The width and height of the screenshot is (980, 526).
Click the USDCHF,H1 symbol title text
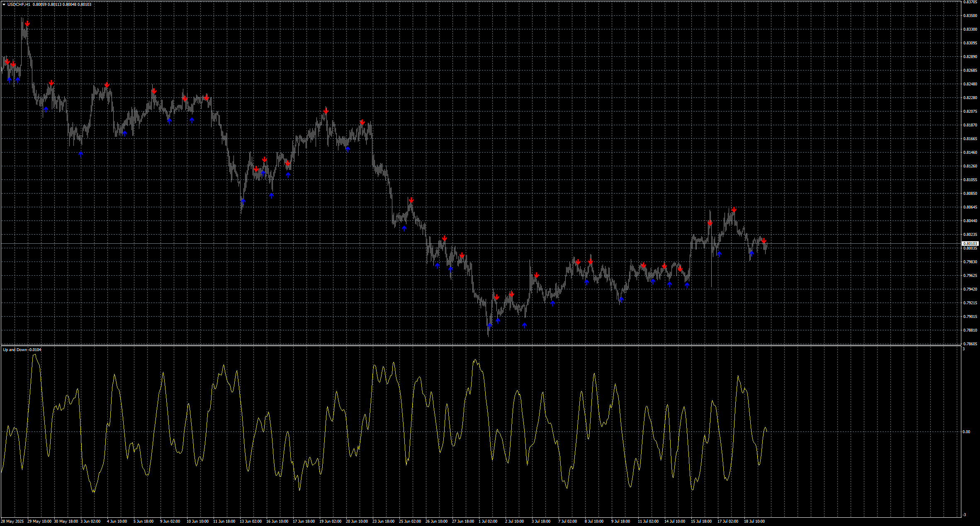pyautogui.click(x=19, y=5)
